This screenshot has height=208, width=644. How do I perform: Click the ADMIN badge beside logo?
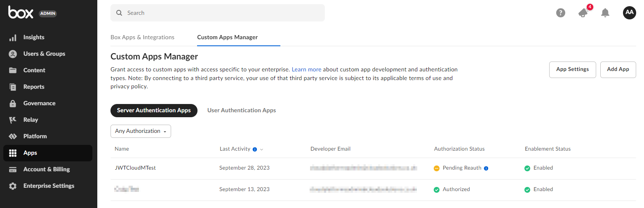[x=48, y=14]
